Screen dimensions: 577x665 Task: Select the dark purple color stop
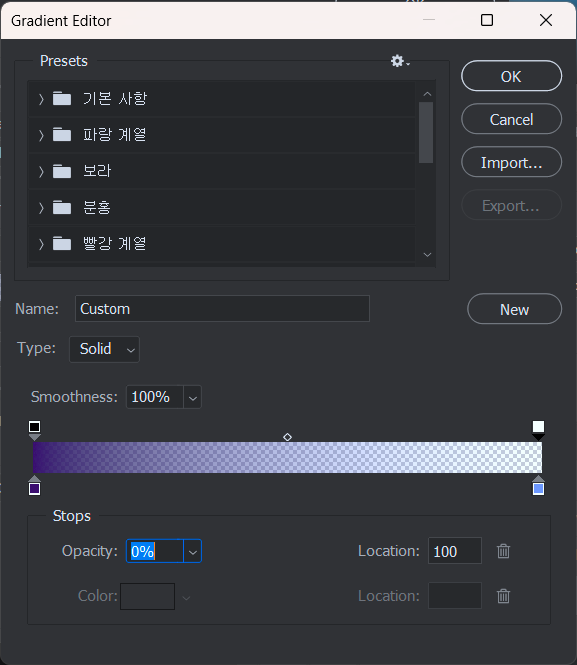pyautogui.click(x=34, y=486)
